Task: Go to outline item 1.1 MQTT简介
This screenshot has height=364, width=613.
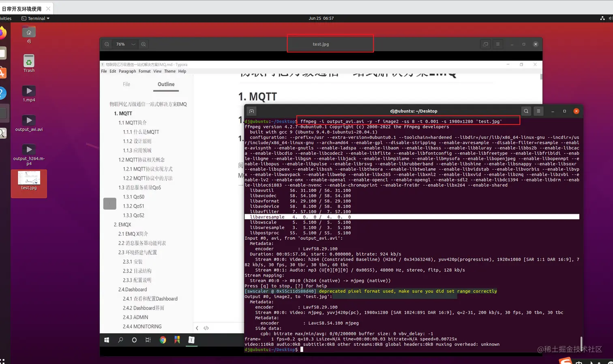Action: [x=133, y=123]
